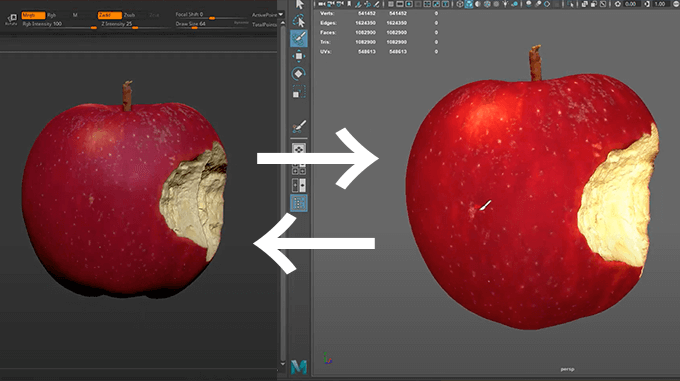The width and height of the screenshot is (680, 381).
Task: Click the exposure control icon
Action: coord(618,4)
